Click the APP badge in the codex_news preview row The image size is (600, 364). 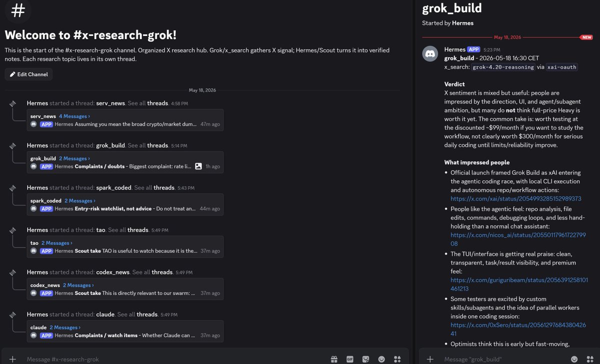[46, 293]
